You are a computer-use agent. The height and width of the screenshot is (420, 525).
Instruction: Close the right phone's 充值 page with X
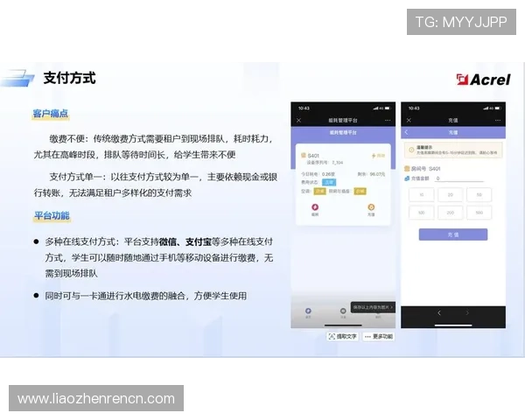[409, 120]
